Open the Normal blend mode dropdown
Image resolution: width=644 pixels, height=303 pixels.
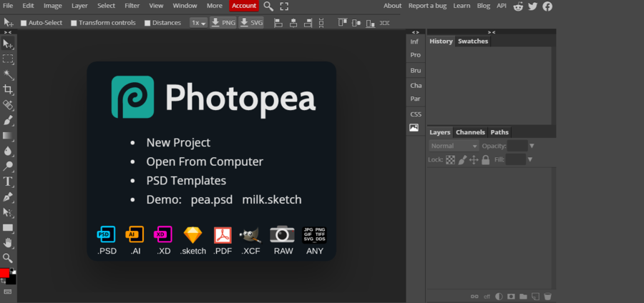[453, 146]
